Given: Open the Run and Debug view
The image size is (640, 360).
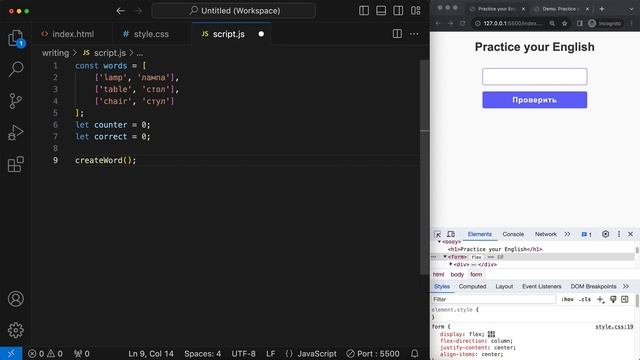Looking at the screenshot, I should [16, 133].
